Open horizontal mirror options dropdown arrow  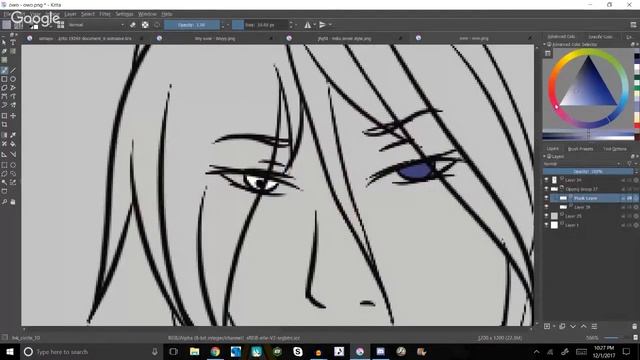pyautogui.click(x=314, y=25)
